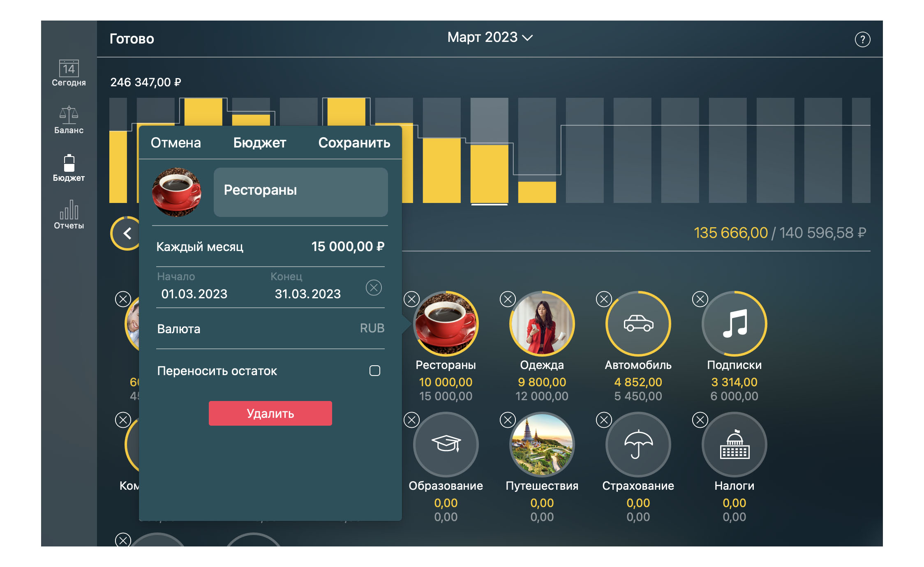Open the help question mark icon

click(862, 39)
